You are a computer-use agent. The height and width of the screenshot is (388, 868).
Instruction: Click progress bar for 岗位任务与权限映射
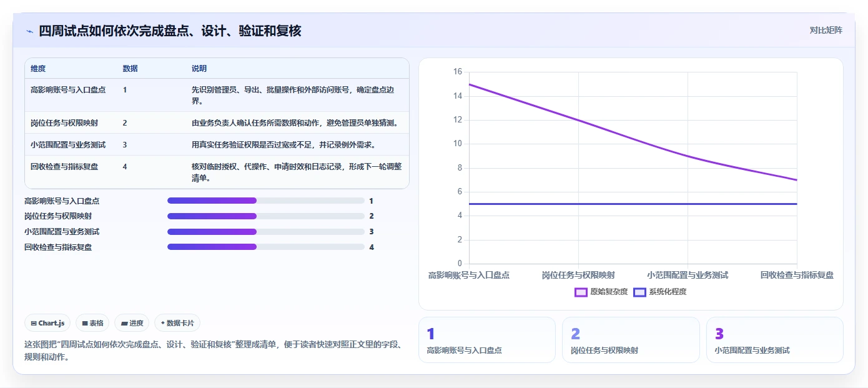pos(266,216)
